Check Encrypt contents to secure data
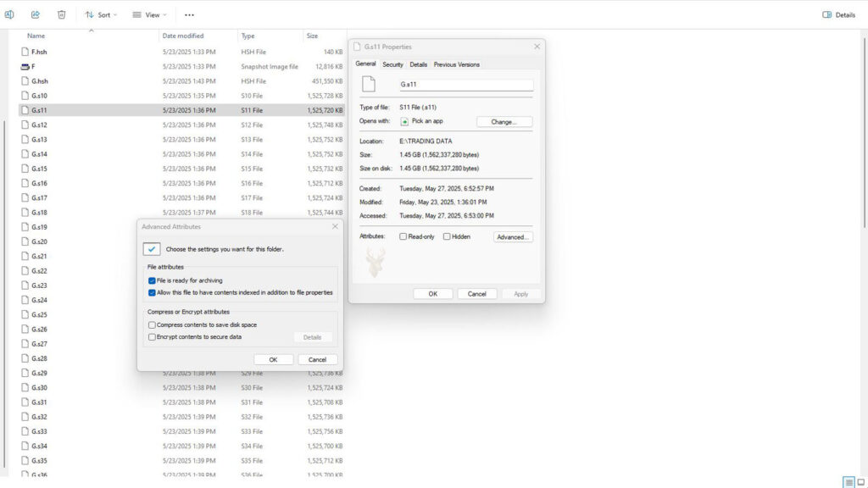This screenshot has height=488, width=868. [x=152, y=337]
